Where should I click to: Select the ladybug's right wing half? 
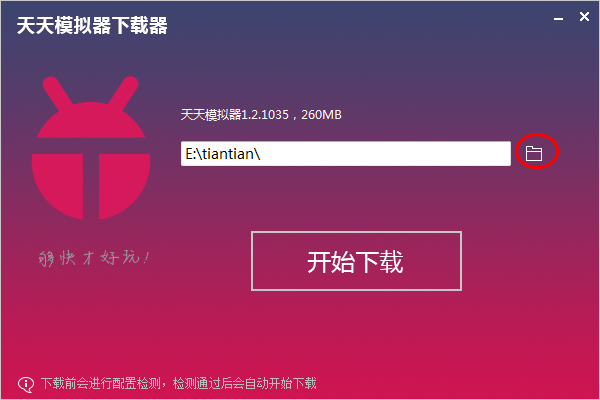pyautogui.click(x=124, y=186)
